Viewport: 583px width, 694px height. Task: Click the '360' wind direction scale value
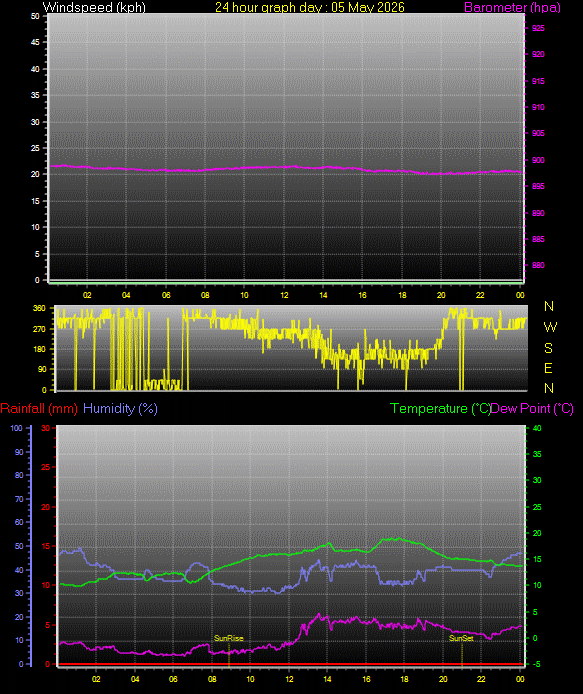pos(39,308)
